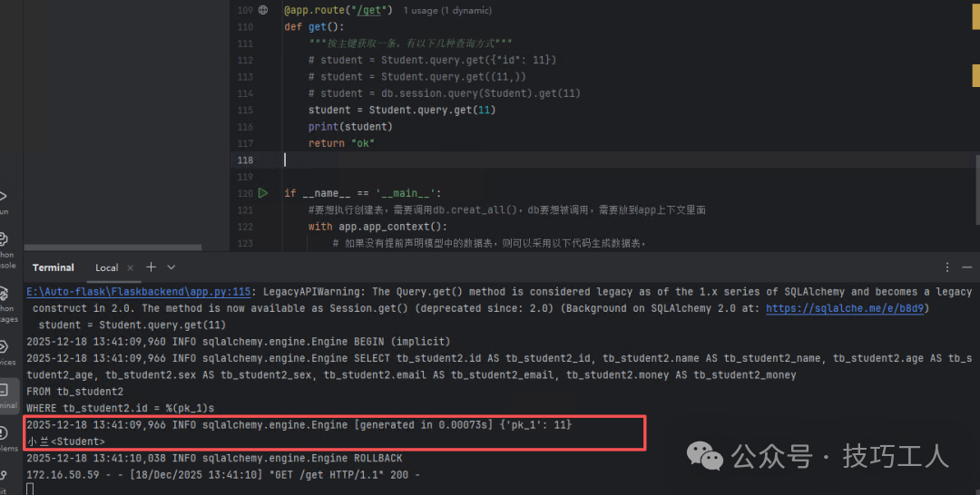Hide the Terminal panel with minimize dash
Viewport: 980px width, 495px height.
point(967,267)
